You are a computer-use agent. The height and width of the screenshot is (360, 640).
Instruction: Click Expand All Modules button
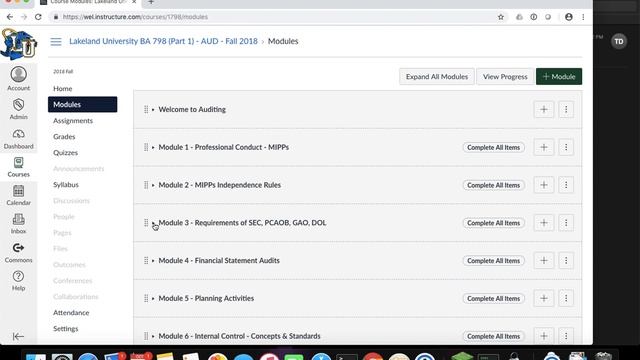[x=437, y=77]
